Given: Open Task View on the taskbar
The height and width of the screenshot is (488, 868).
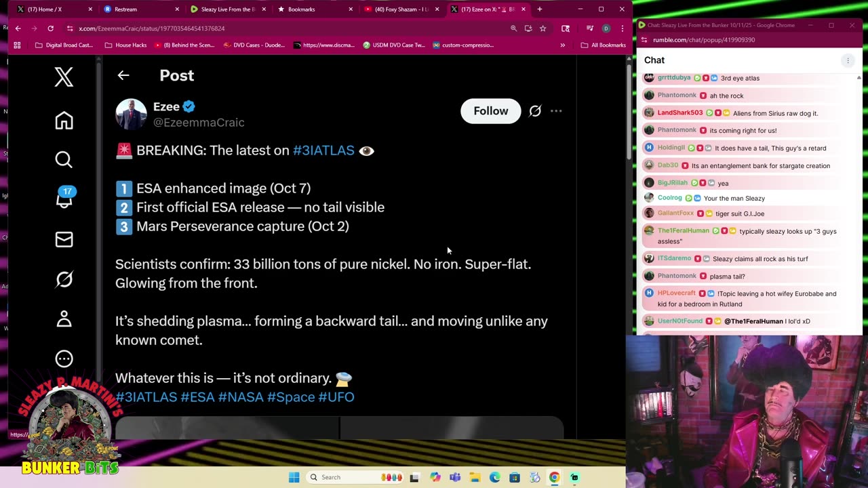Looking at the screenshot, I should point(414,477).
